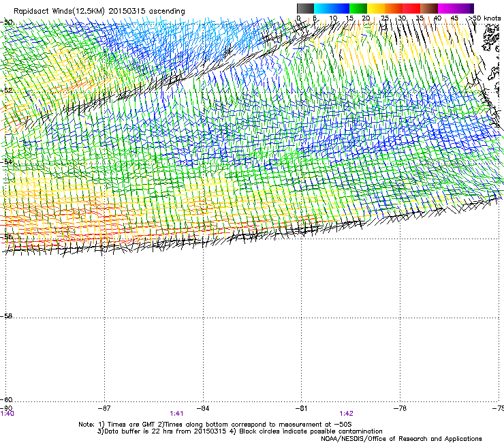
Task: Click the '-81' longitude axis label
Action: point(301,408)
